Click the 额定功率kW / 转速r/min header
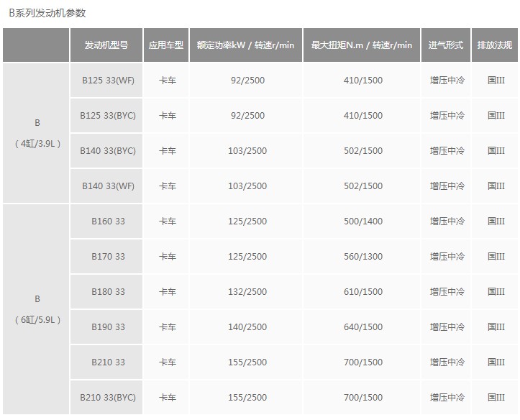 [246, 45]
